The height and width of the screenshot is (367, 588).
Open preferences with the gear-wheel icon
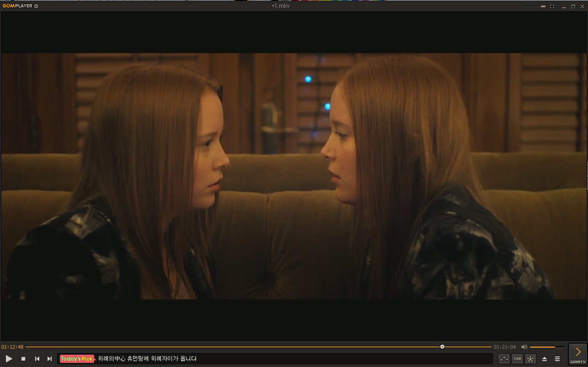click(530, 359)
